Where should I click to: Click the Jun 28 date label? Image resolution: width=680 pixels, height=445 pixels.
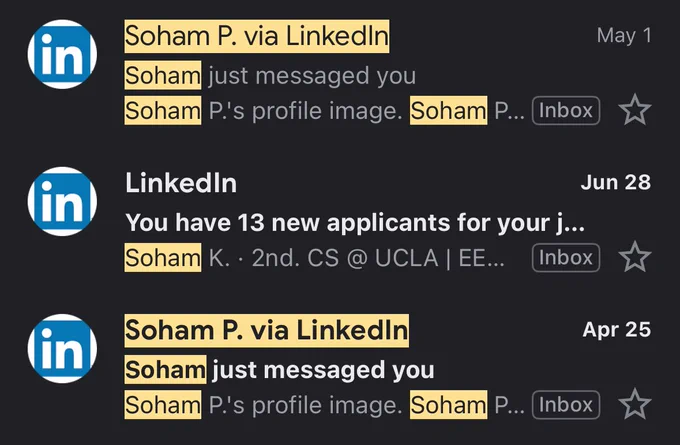615,183
